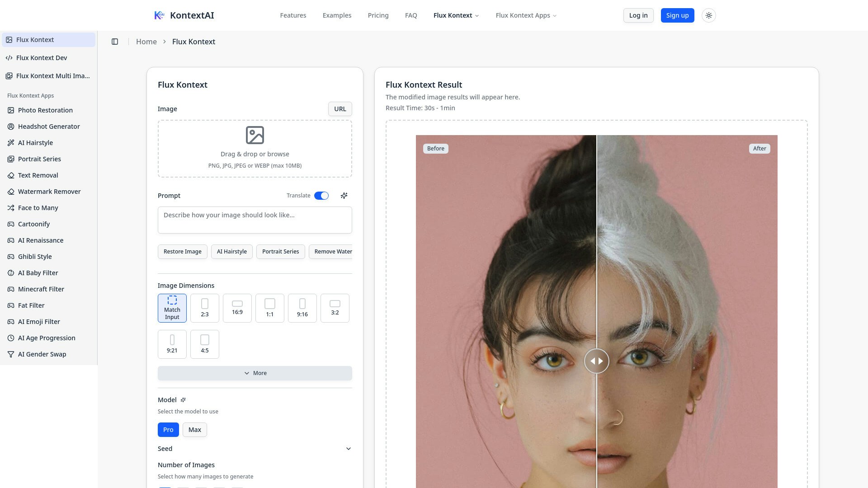Open Flux Kontext Apps nav dropdown

point(526,15)
